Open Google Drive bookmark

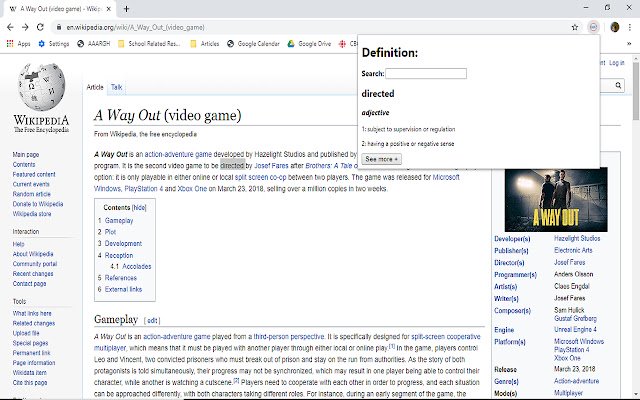click(x=309, y=44)
